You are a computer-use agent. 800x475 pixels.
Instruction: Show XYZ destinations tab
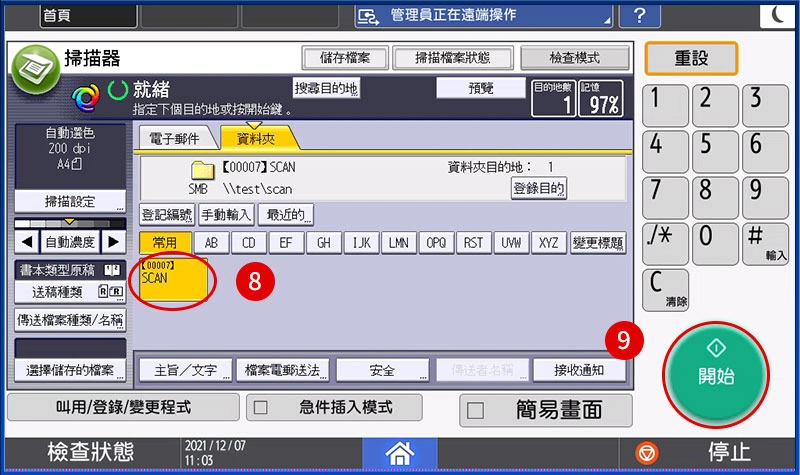pos(548,243)
